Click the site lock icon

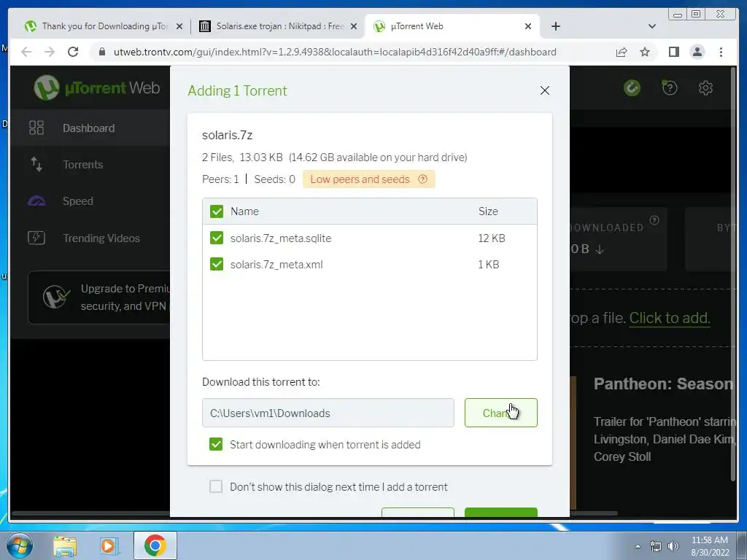tap(101, 52)
